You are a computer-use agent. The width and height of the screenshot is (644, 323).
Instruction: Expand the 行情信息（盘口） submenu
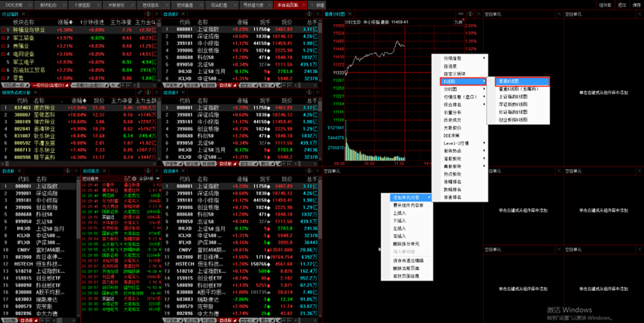click(464, 97)
